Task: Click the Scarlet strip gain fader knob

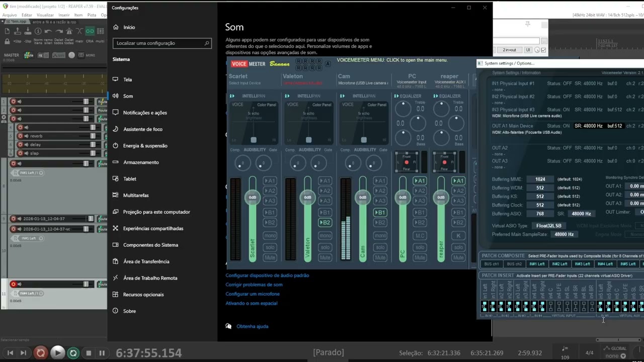Action: (253, 197)
